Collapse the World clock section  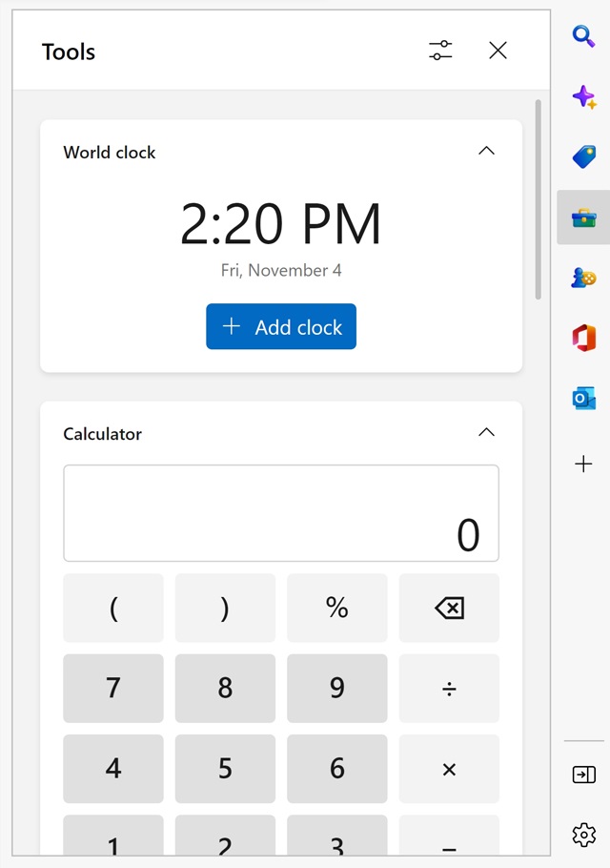(x=486, y=151)
